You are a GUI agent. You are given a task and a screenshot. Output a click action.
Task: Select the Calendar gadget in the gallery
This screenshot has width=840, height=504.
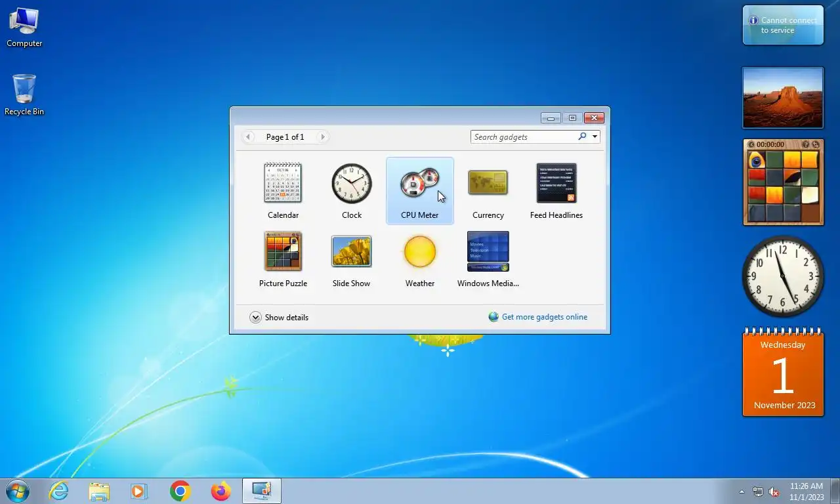[283, 191]
